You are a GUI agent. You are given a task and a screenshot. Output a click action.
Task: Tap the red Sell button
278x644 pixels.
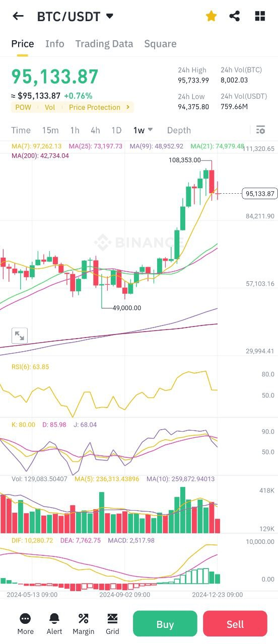pos(235,624)
